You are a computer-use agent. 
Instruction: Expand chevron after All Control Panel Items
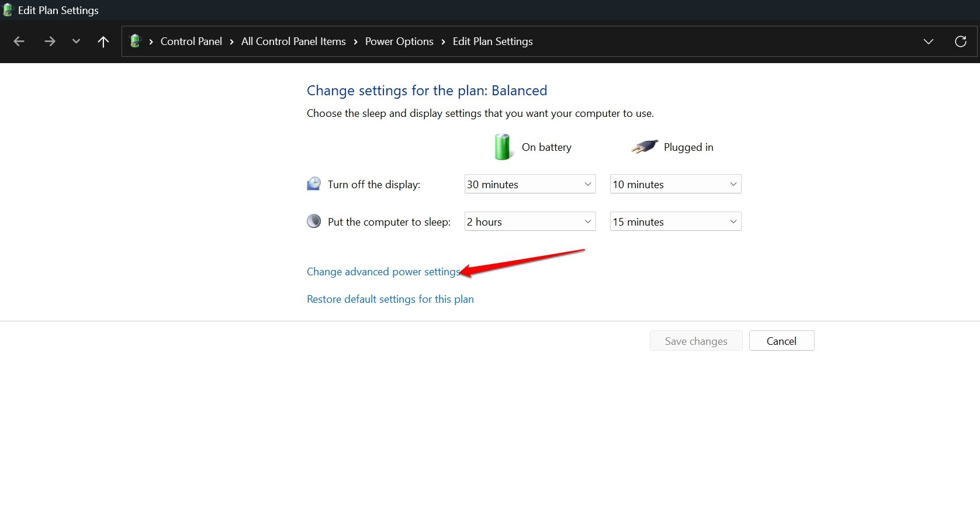355,41
